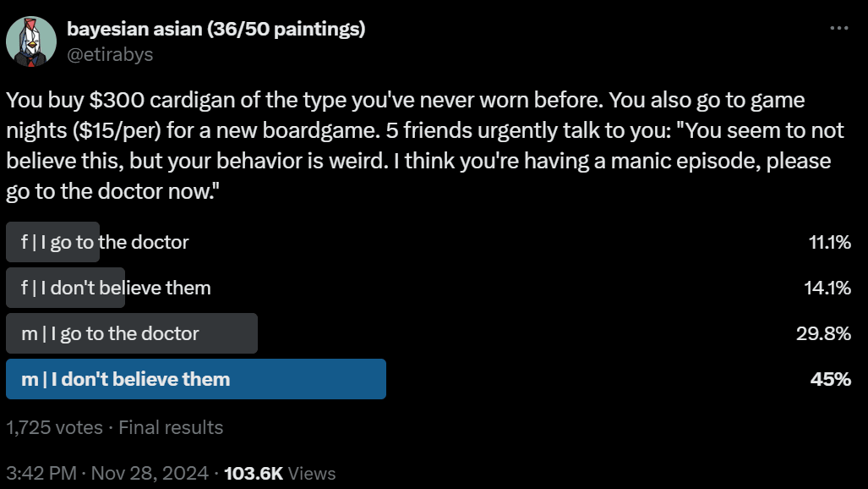Image resolution: width=868 pixels, height=489 pixels.
Task: Open the Nov 28, 2024 date link
Action: coord(150,474)
